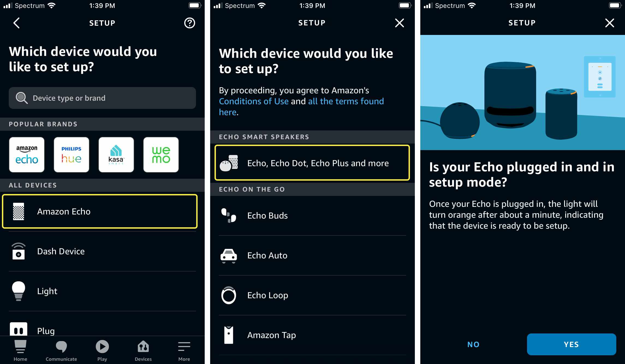The image size is (625, 364).
Task: Select Amazon Echo device icon
Action: tap(19, 211)
